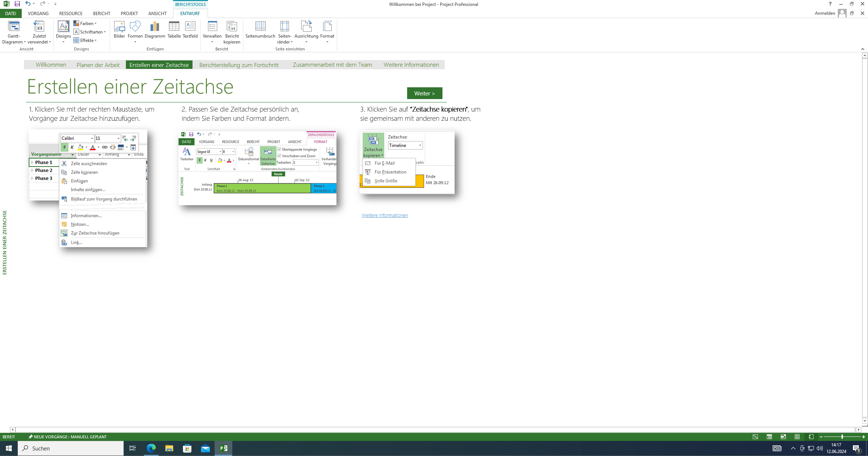Switch to Team Planner view in status bar
This screenshot has width=868, height=456.
(x=783, y=436)
